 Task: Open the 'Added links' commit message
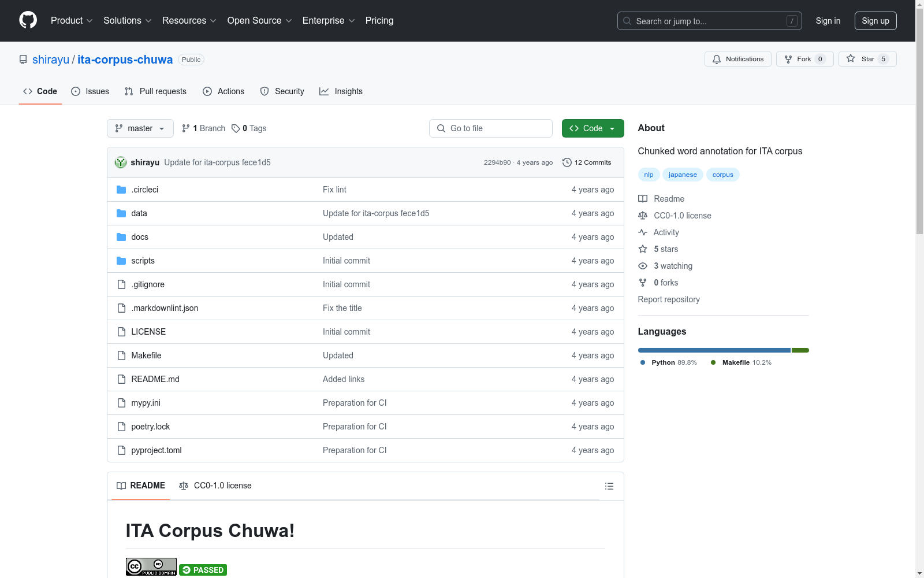(x=344, y=379)
